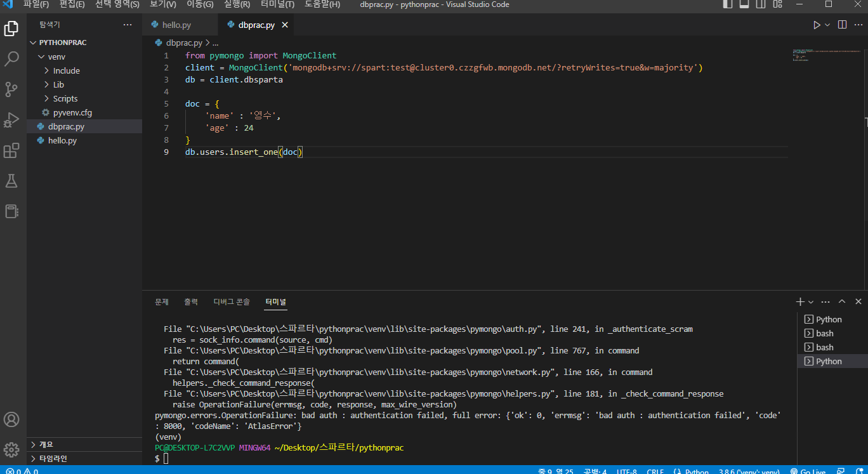The height and width of the screenshot is (474, 868).
Task: Toggle the bottom panel visibility
Action: coord(744,4)
